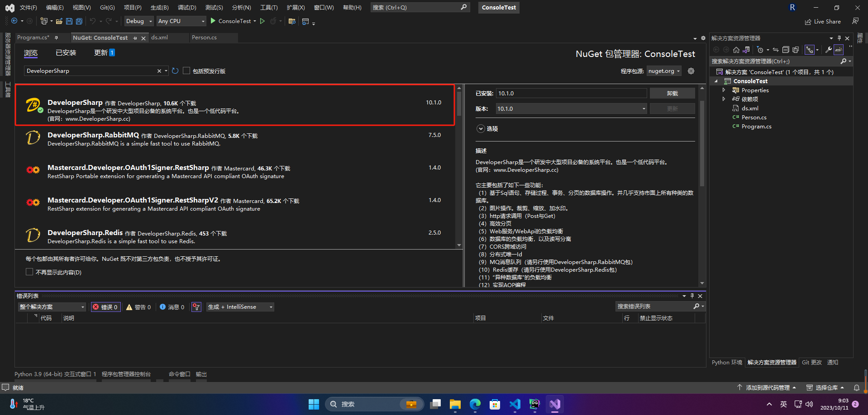
Task: Create a new project item
Action: point(44,21)
